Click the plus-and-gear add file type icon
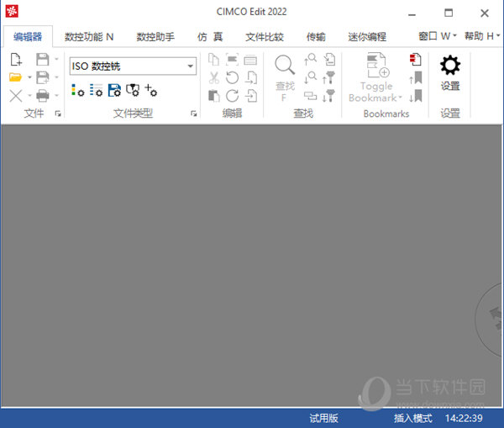Viewport: 504px width, 428px height. pos(150,91)
